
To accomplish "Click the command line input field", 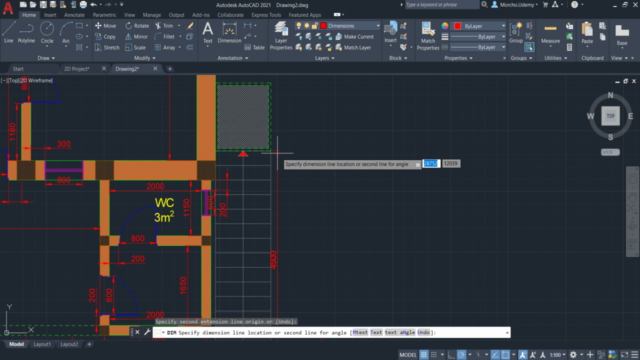I will click(x=331, y=332).
